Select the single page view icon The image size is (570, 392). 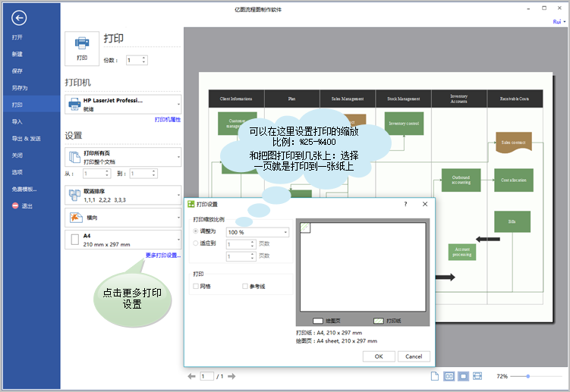(434, 376)
